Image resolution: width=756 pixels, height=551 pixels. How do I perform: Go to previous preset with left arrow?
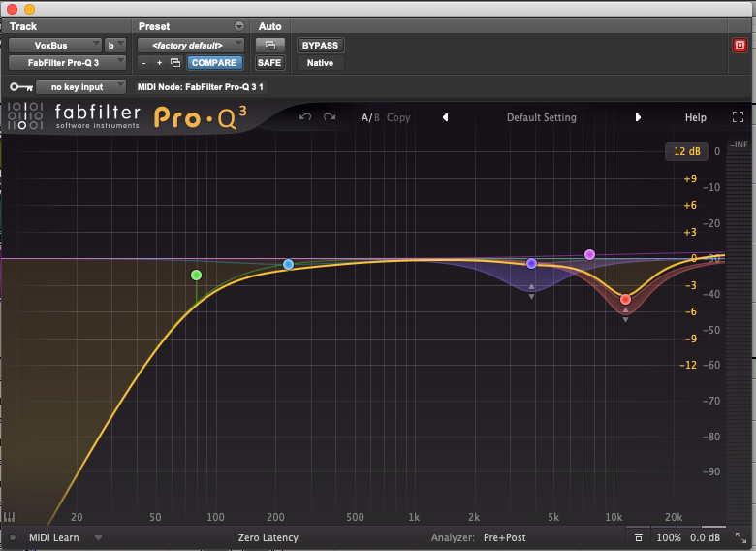click(446, 117)
